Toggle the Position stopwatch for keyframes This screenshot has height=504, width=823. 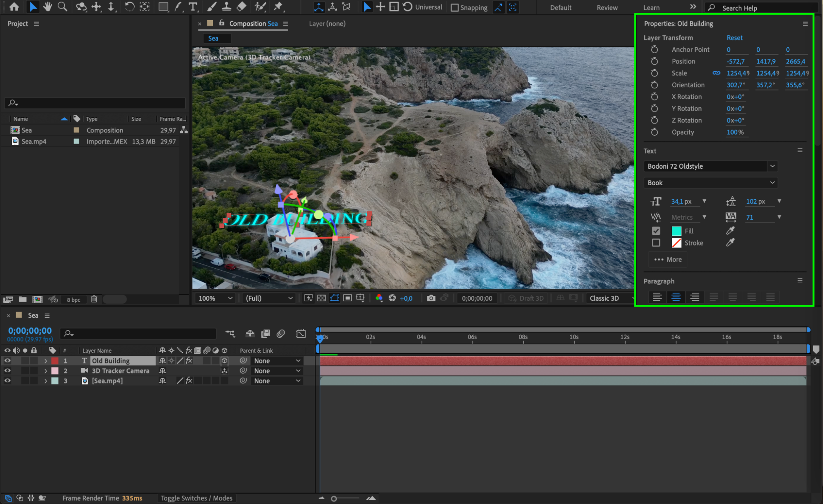[654, 61]
